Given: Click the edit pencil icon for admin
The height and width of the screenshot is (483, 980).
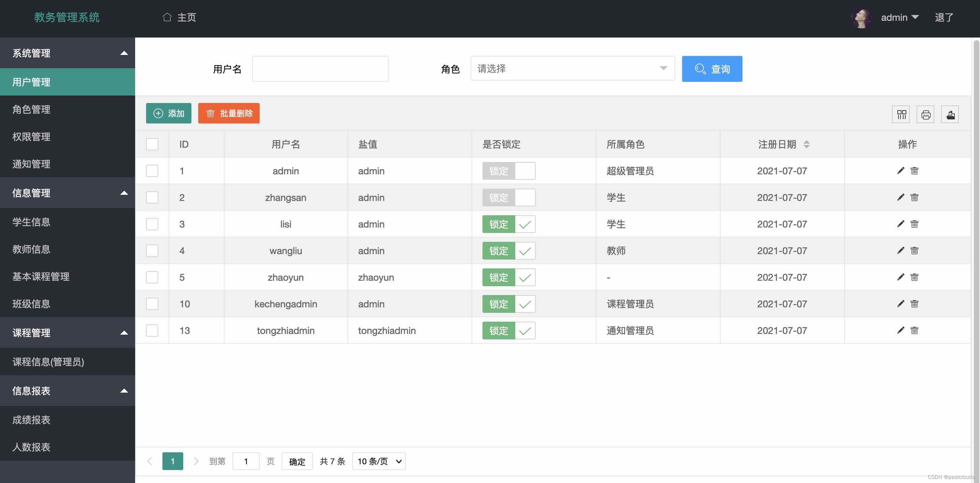Looking at the screenshot, I should pyautogui.click(x=900, y=171).
